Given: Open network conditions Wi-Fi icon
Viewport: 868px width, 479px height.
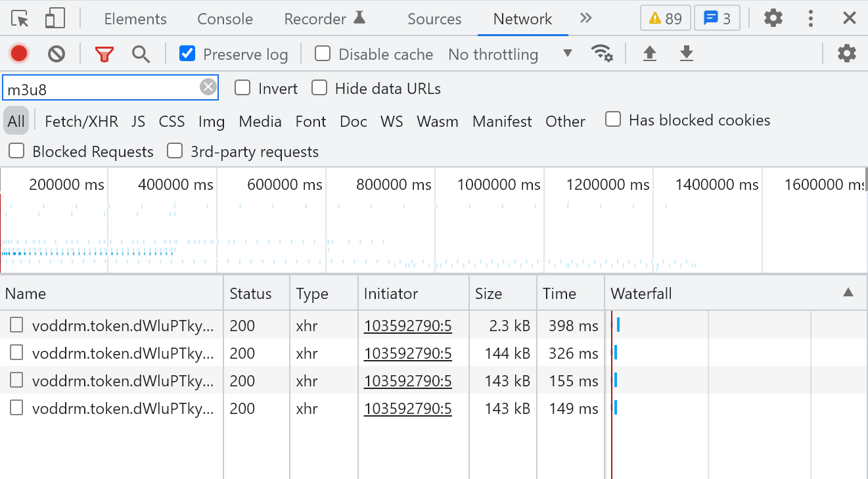Looking at the screenshot, I should pos(602,53).
